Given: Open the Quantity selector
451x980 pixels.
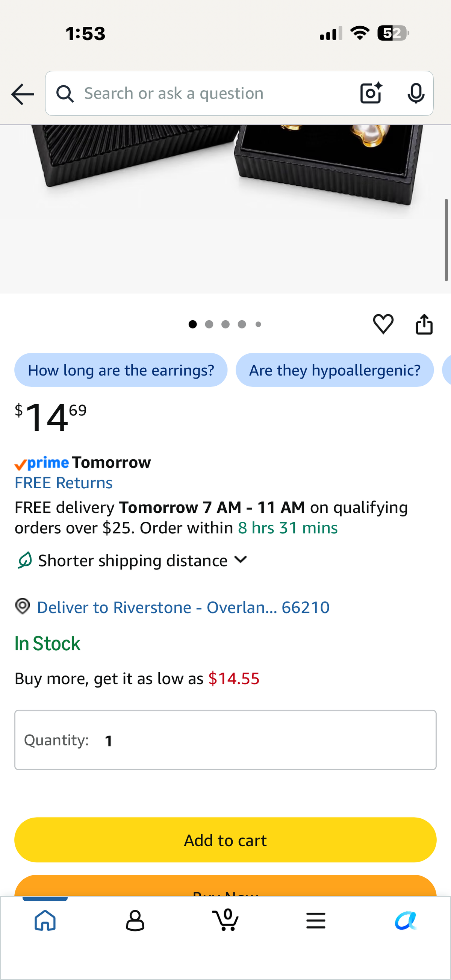Looking at the screenshot, I should coord(225,740).
